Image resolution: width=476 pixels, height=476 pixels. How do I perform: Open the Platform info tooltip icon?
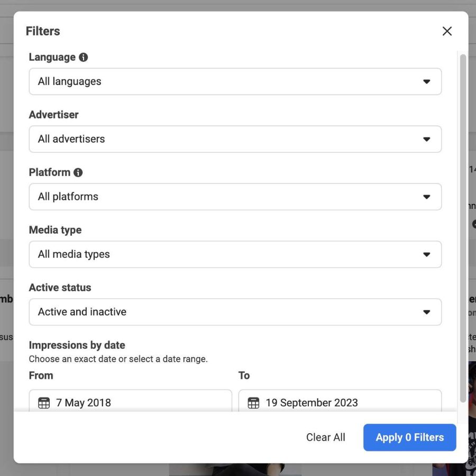(x=78, y=172)
